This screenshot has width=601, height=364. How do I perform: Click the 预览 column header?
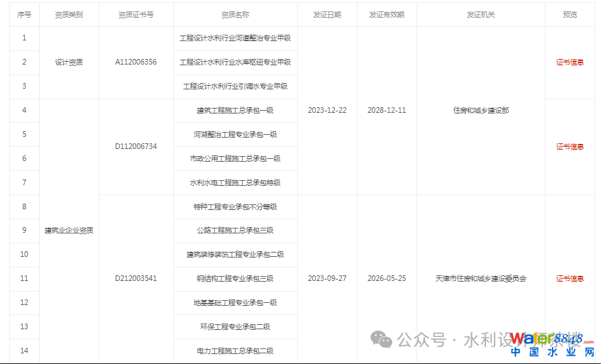tap(570, 14)
